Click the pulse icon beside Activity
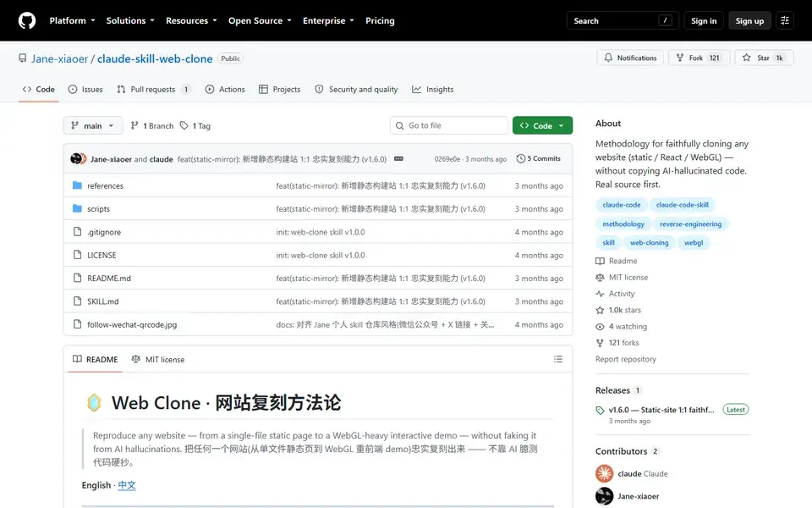The width and height of the screenshot is (812, 508). [x=600, y=294]
